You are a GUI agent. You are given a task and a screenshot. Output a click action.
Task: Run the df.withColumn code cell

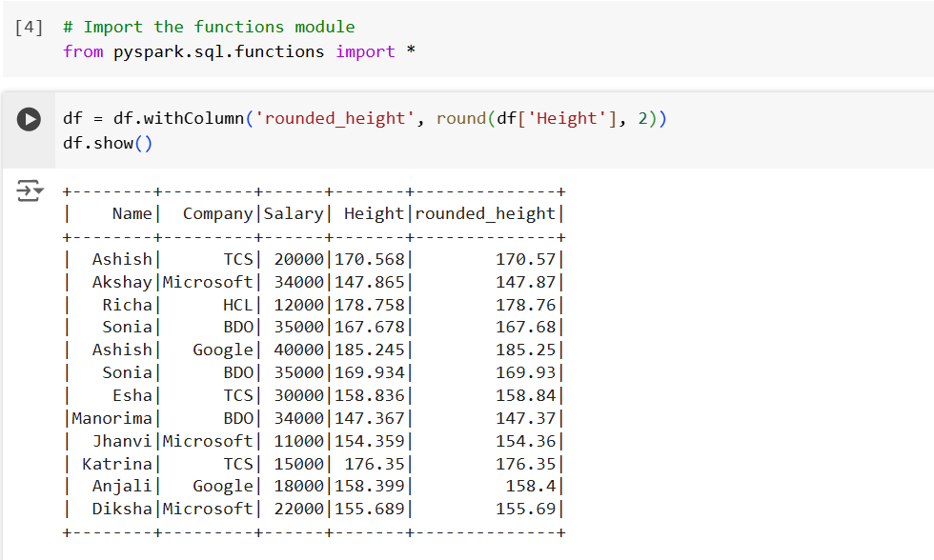29,119
